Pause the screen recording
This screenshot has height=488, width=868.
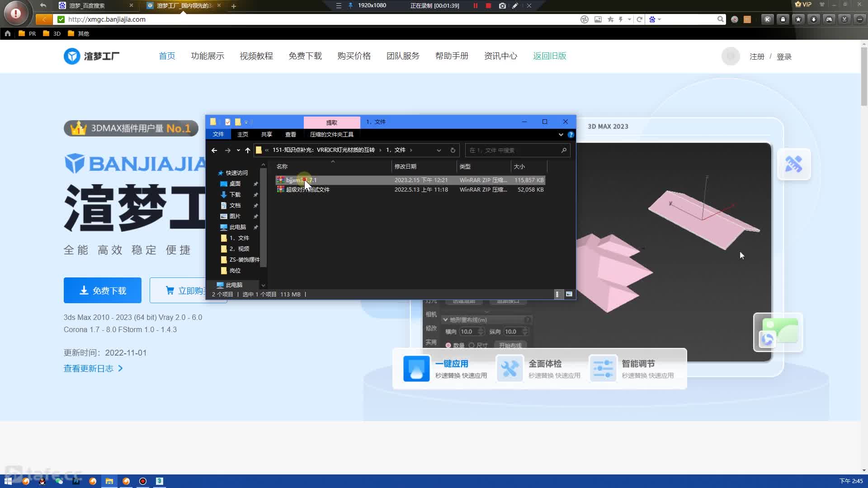[x=476, y=6]
